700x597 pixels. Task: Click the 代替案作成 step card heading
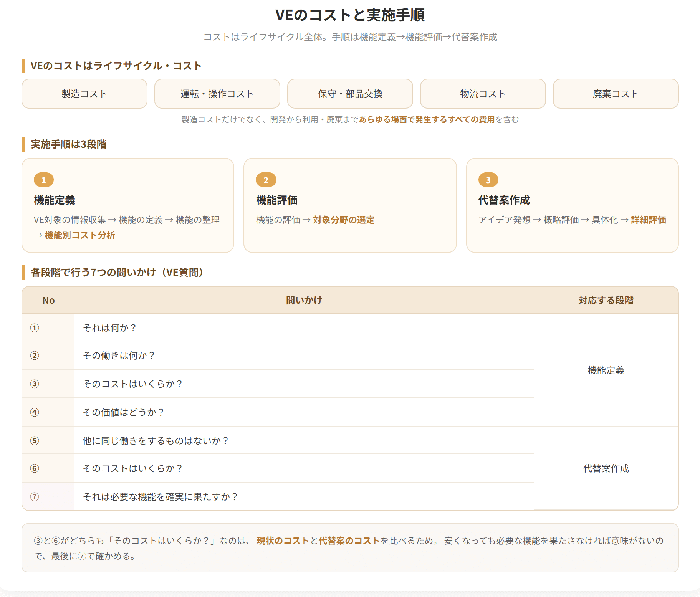coord(504,200)
